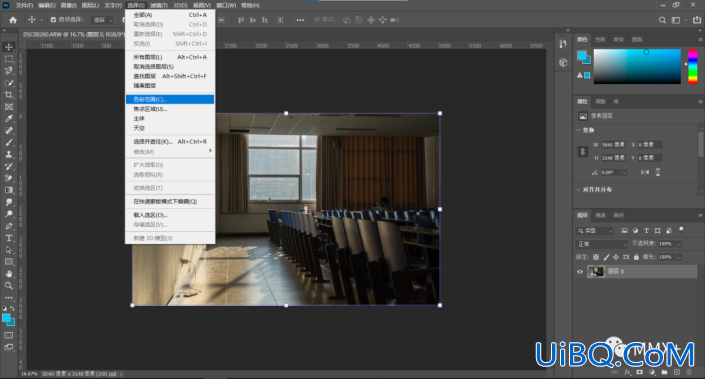The width and height of the screenshot is (705, 379).
Task: Switch to the Channels tab
Action: [x=600, y=215]
